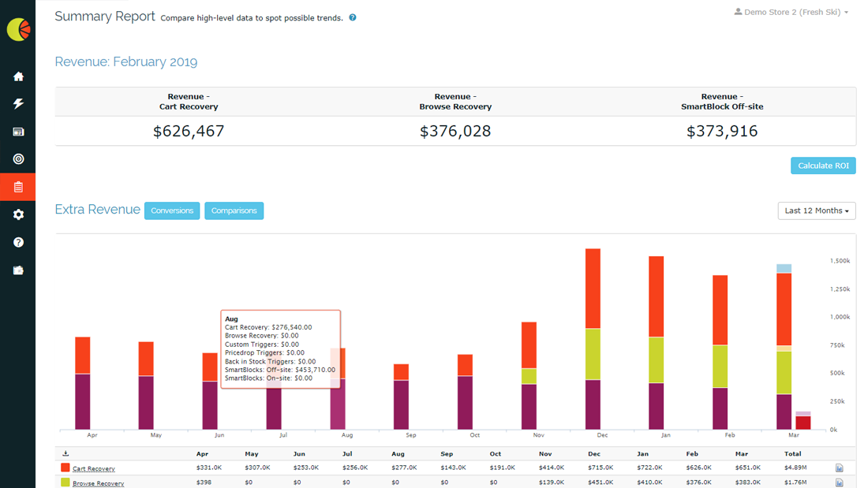Image resolution: width=868 pixels, height=488 pixels.
Task: Switch to the Comparisons view
Action: click(x=234, y=210)
